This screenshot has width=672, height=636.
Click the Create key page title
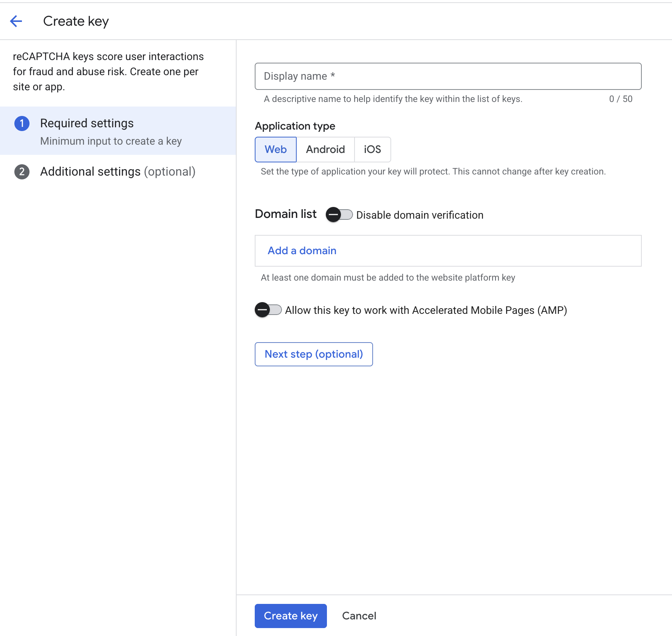pyautogui.click(x=76, y=21)
